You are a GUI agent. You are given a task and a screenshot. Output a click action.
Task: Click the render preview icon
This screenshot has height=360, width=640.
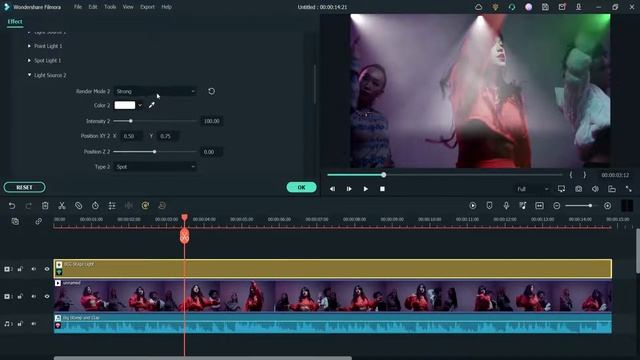pyautogui.click(x=473, y=206)
